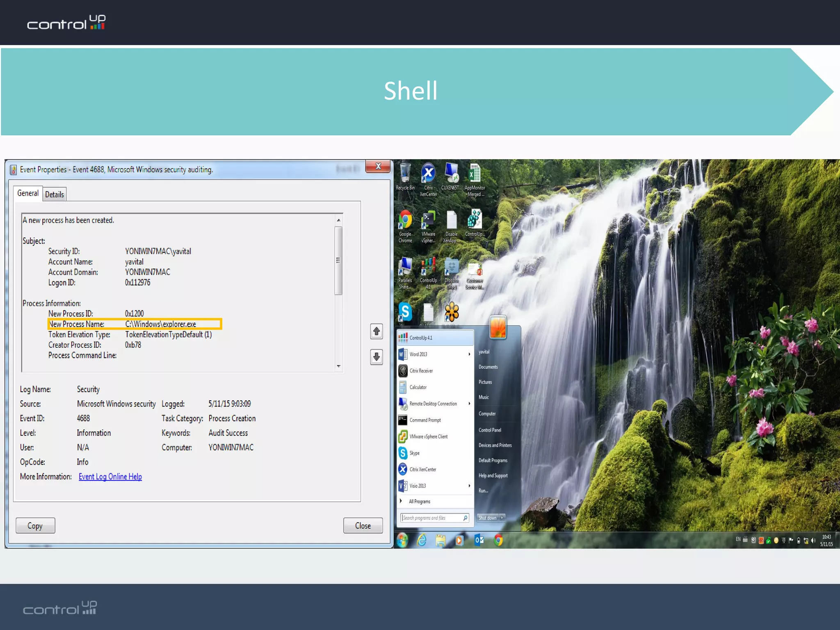840x630 pixels.
Task: Expand Remote Desktop Connection submenu arrow
Action: coord(469,404)
